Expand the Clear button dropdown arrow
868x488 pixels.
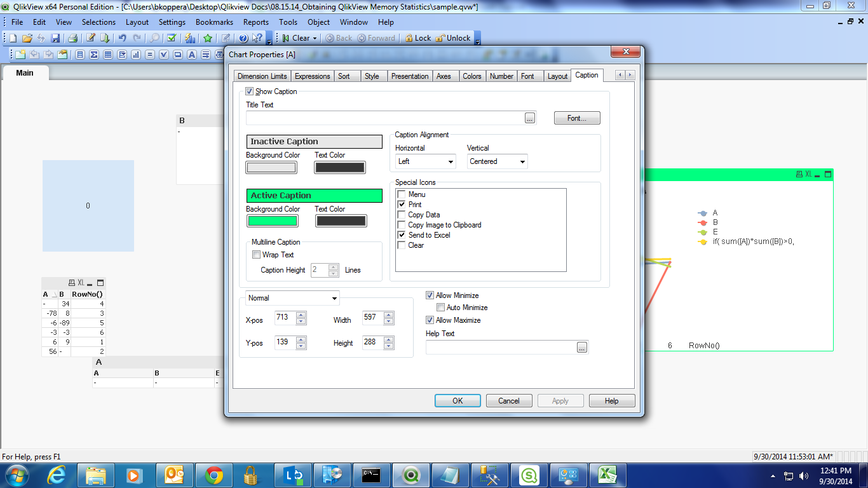(315, 38)
